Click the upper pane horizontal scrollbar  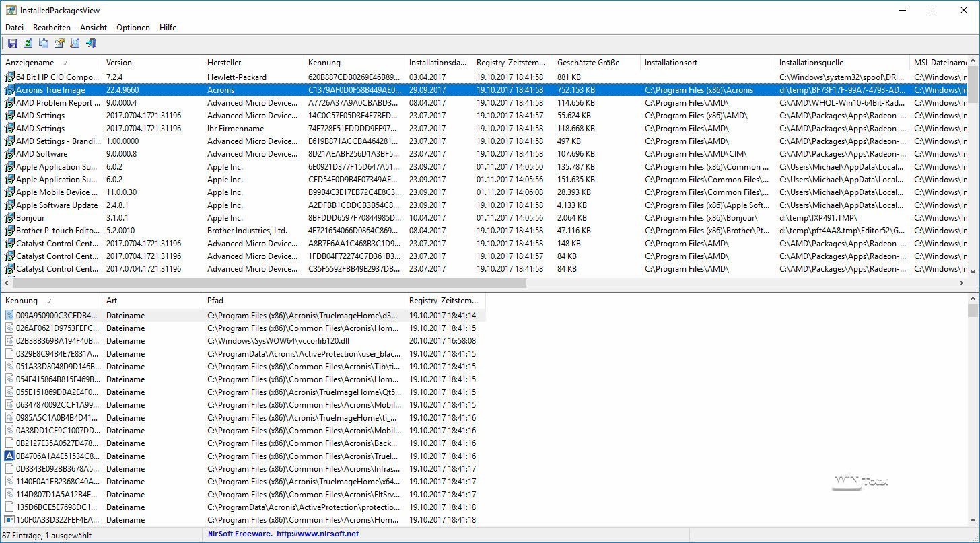[269, 283]
